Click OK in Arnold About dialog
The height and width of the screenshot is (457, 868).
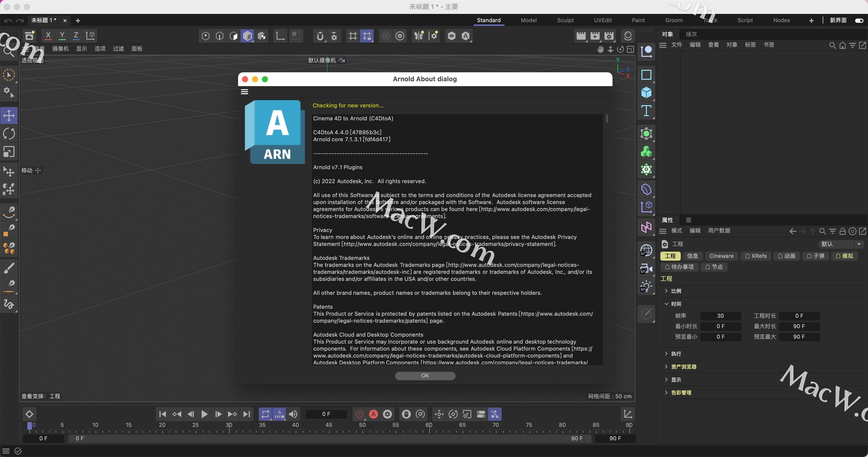[x=425, y=376]
